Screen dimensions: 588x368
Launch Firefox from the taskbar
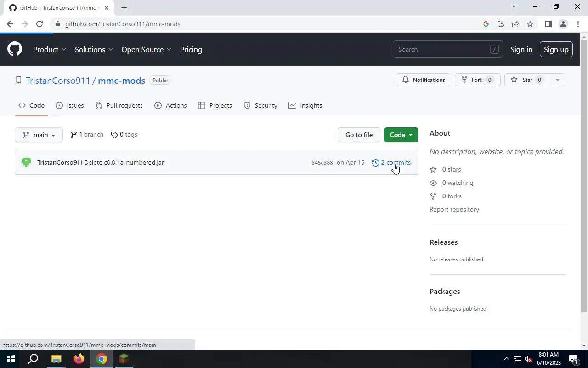coord(79,359)
